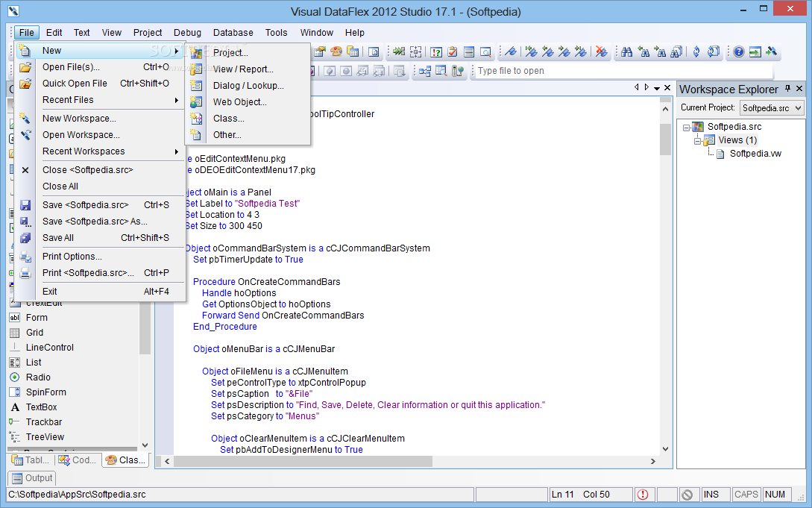Collapse the Views (1) tree node
Screen dimensions: 812x508
pyautogui.click(x=698, y=141)
